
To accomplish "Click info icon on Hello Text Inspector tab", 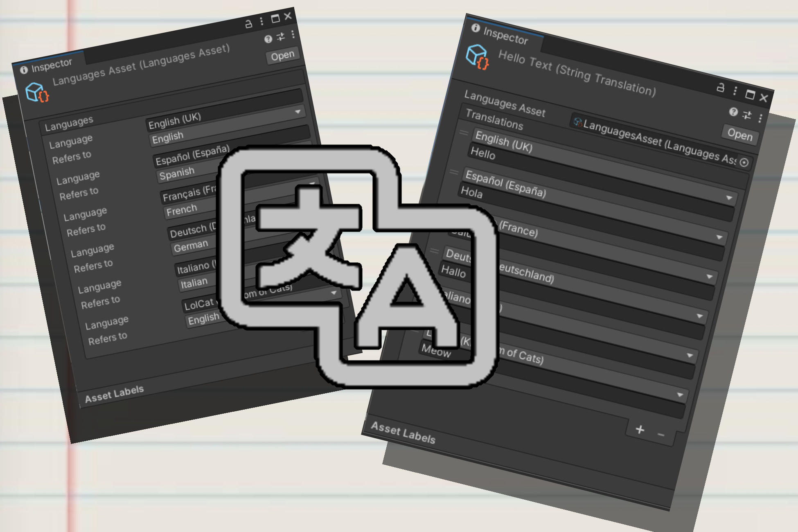I will [x=475, y=28].
